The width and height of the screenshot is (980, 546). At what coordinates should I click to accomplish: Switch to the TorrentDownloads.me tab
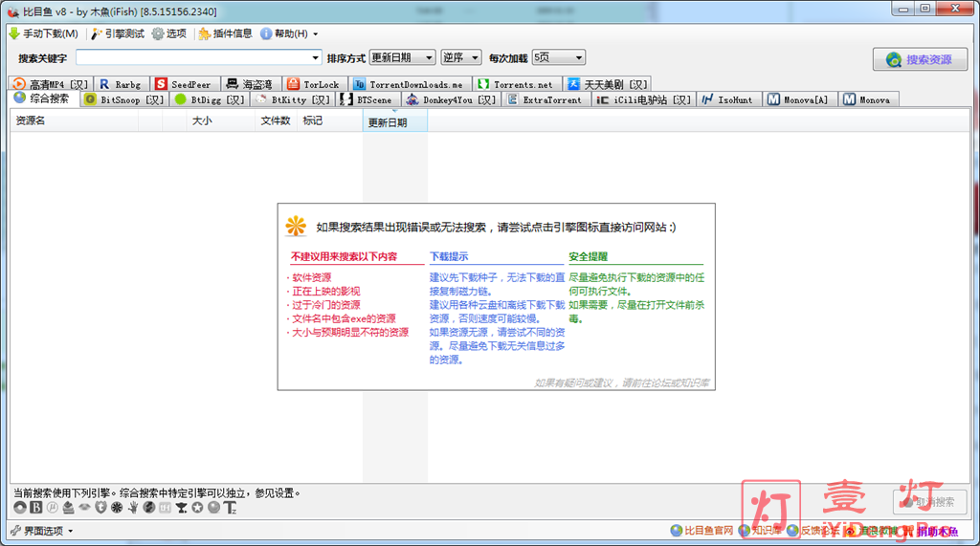pyautogui.click(x=408, y=84)
